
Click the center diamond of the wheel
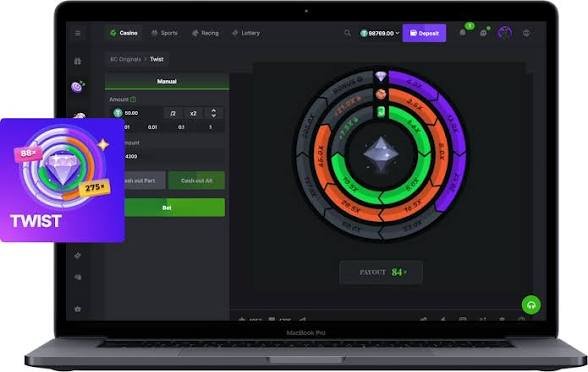381,154
